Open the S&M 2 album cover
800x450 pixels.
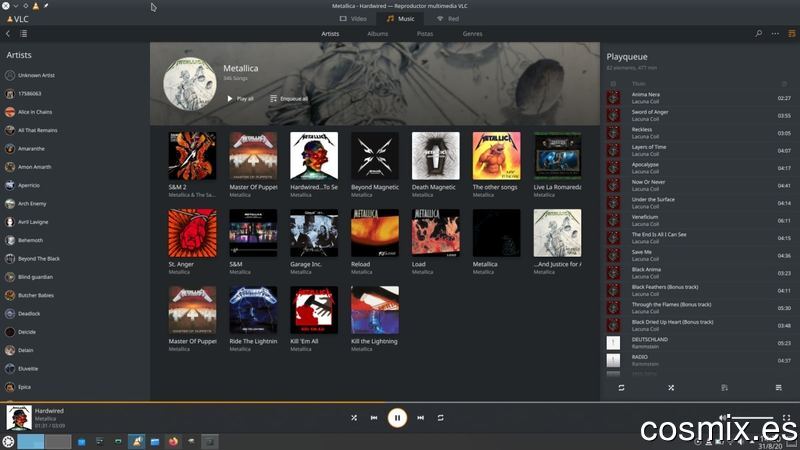point(192,156)
